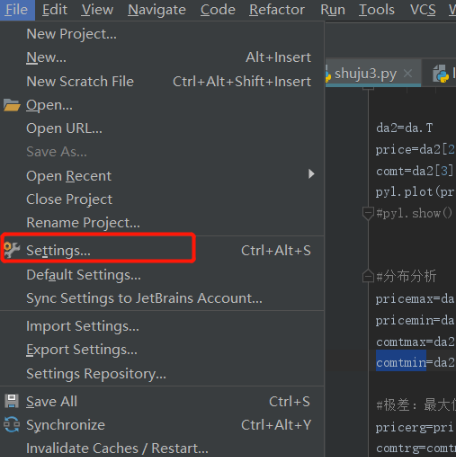Open the Edit menu
Viewport: 458px width, 457px height.
pyautogui.click(x=55, y=10)
